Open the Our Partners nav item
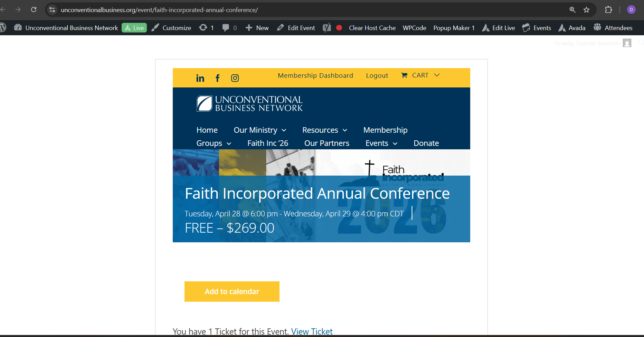The height and width of the screenshot is (337, 644). [327, 143]
